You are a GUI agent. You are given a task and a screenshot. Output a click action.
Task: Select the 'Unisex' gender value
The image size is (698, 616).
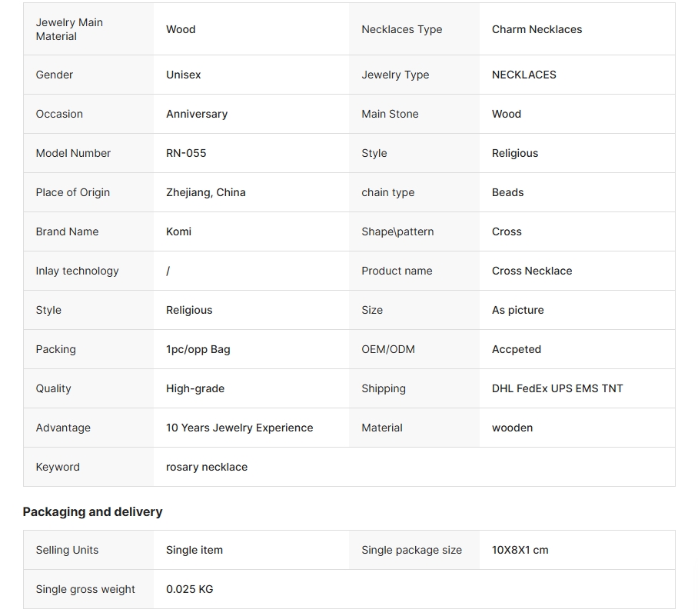[x=183, y=75]
